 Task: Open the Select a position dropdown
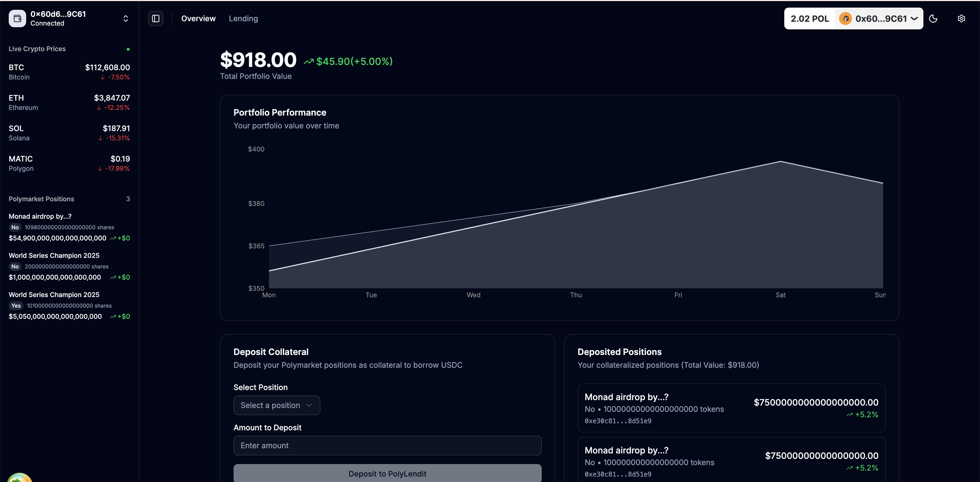click(277, 405)
